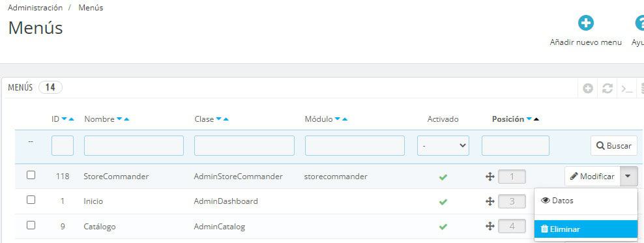Select the StoreCommander row checkbox
The height and width of the screenshot is (243, 644).
[x=31, y=175]
